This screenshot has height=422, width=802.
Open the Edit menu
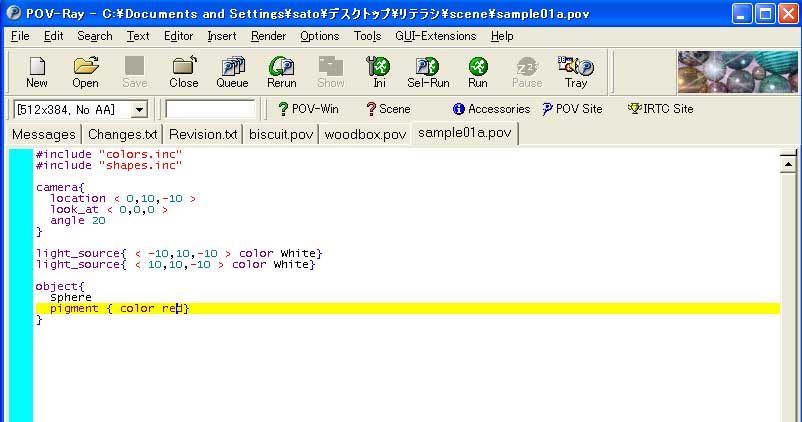(x=53, y=36)
